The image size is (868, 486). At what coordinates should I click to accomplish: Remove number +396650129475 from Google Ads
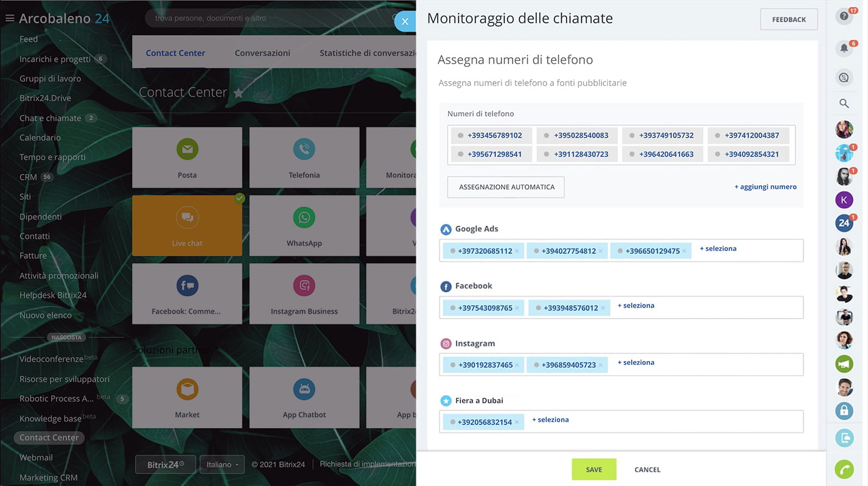tap(684, 251)
